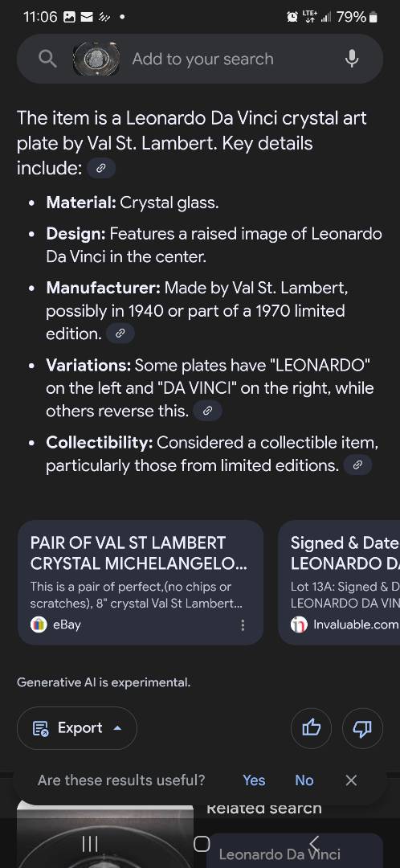Tap the thumbs down feedback icon
The height and width of the screenshot is (868, 400).
pos(362,728)
